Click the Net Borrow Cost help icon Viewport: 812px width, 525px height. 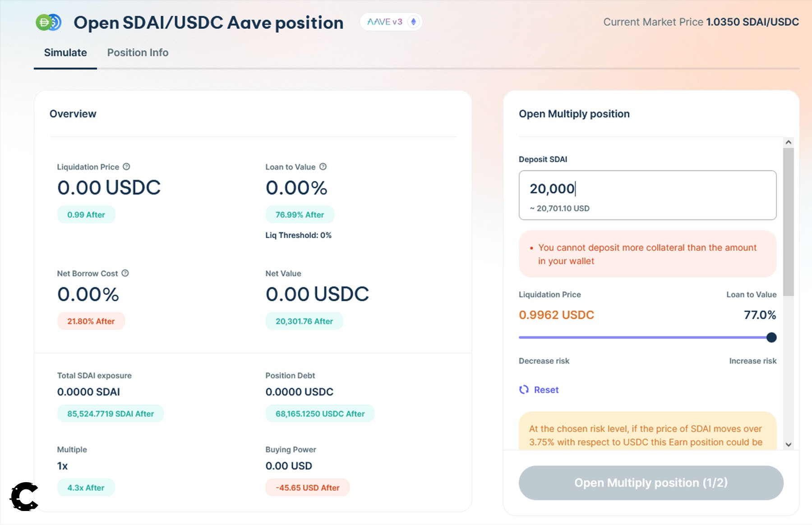click(125, 273)
